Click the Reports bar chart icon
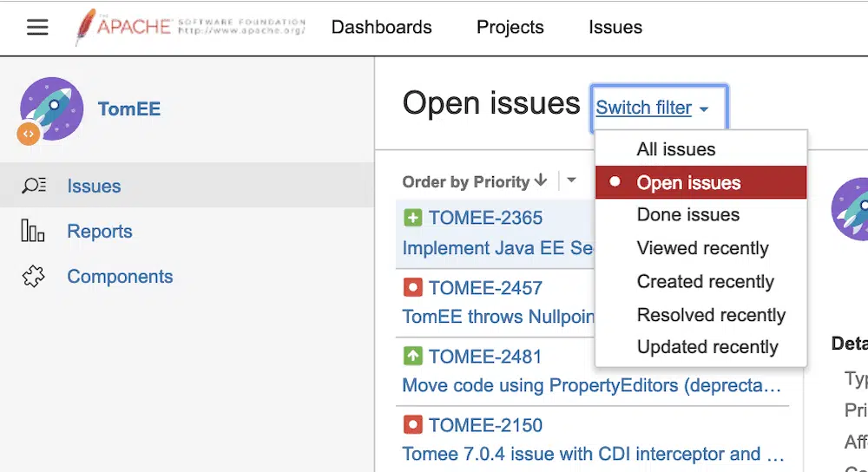868x472 pixels. [32, 232]
